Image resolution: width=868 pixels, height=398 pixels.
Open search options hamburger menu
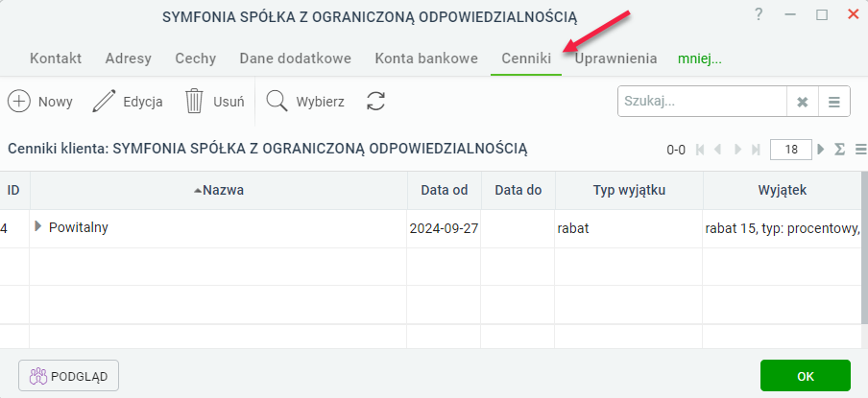(833, 102)
